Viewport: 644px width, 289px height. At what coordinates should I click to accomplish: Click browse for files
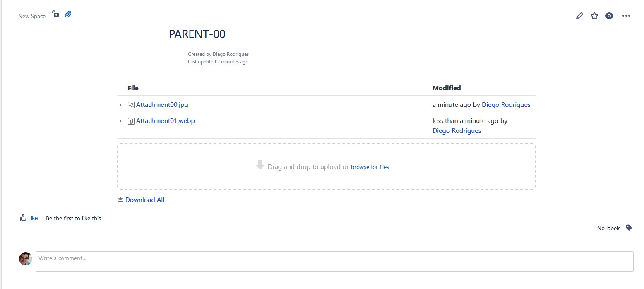[370, 166]
